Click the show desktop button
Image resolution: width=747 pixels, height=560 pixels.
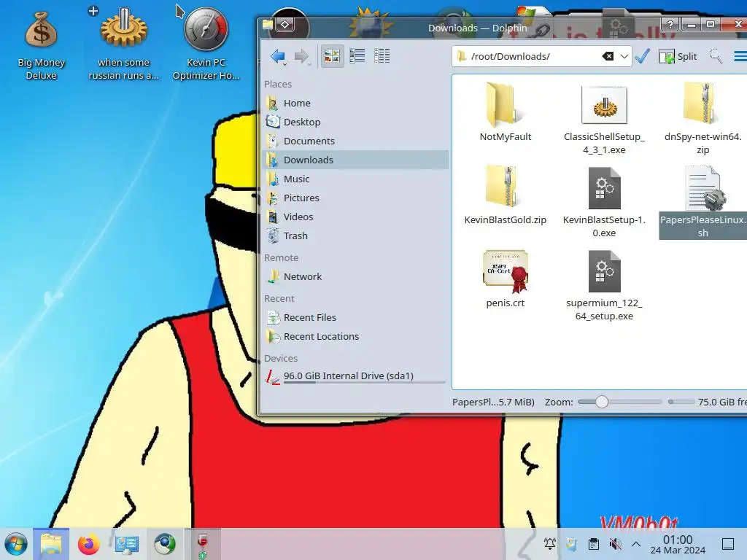[728, 544]
